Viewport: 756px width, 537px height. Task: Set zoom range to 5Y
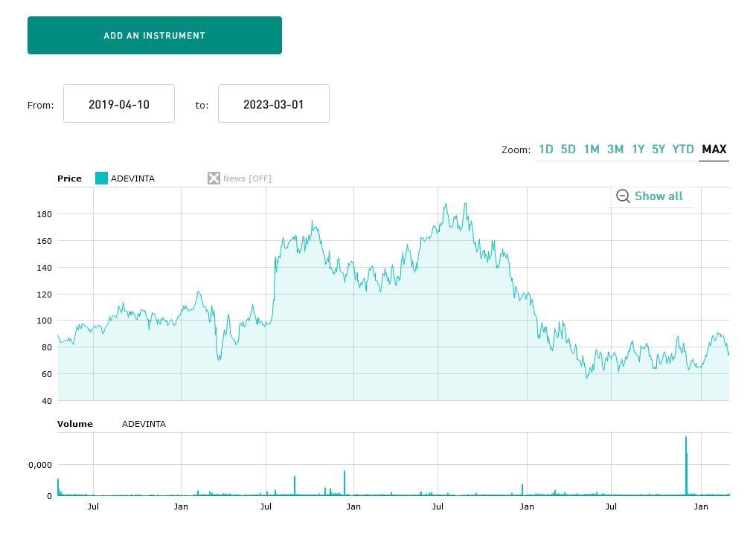pyautogui.click(x=659, y=149)
